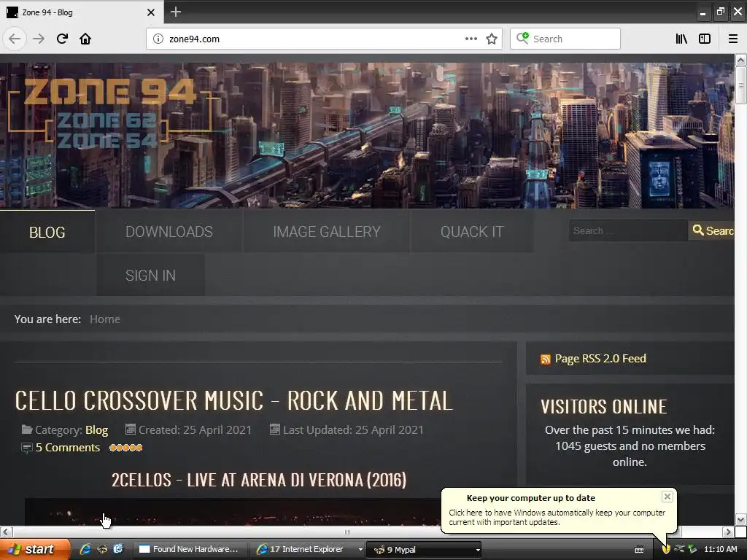The image size is (747, 560).
Task: Click the Home breadcrumb link
Action: coord(105,319)
